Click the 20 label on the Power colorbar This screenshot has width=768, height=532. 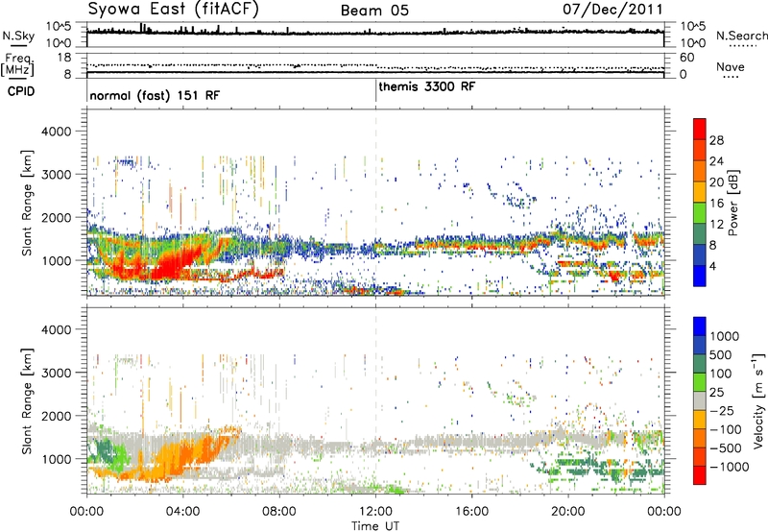[716, 182]
